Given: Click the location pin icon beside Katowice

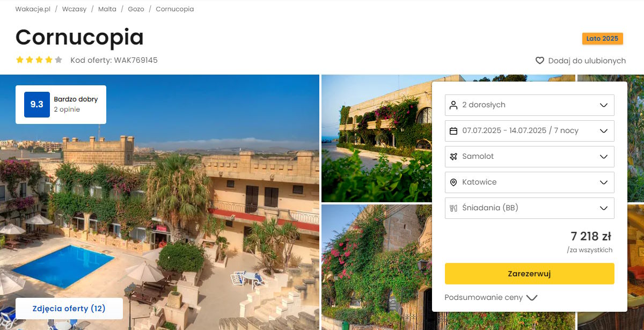Looking at the screenshot, I should point(453,182).
